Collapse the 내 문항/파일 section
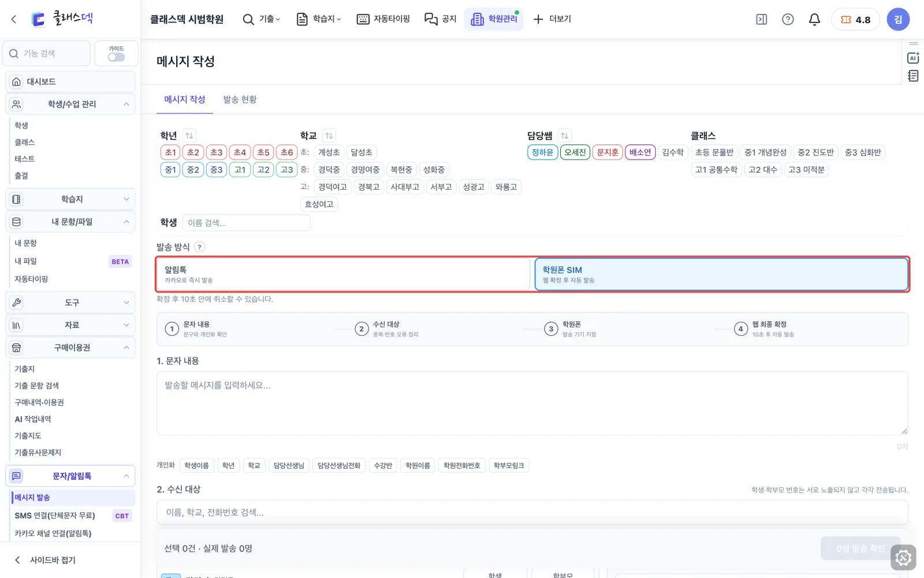924x578 pixels. [70, 221]
